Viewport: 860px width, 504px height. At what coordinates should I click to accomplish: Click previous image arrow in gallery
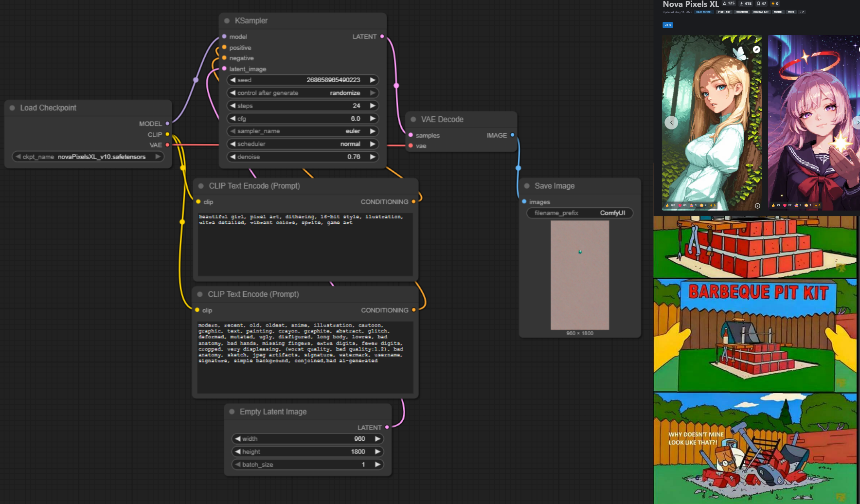671,123
